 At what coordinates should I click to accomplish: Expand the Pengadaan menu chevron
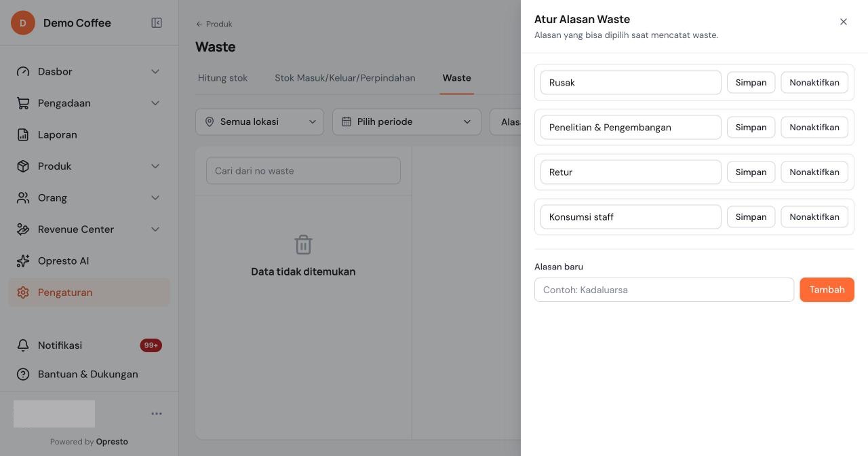[x=155, y=103]
